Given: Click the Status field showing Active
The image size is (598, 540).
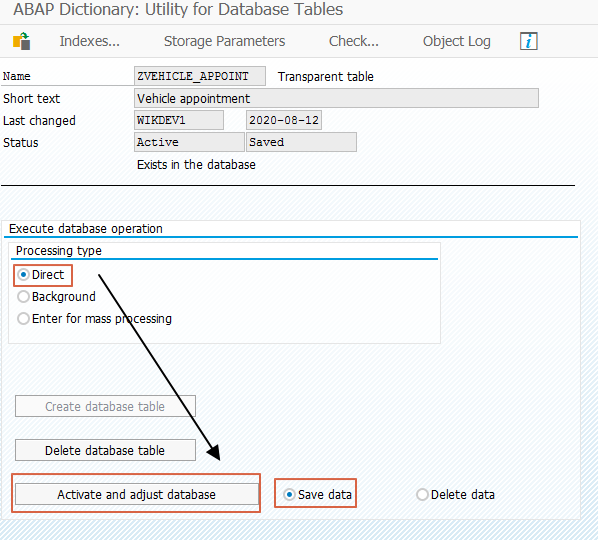Looking at the screenshot, I should (189, 142).
